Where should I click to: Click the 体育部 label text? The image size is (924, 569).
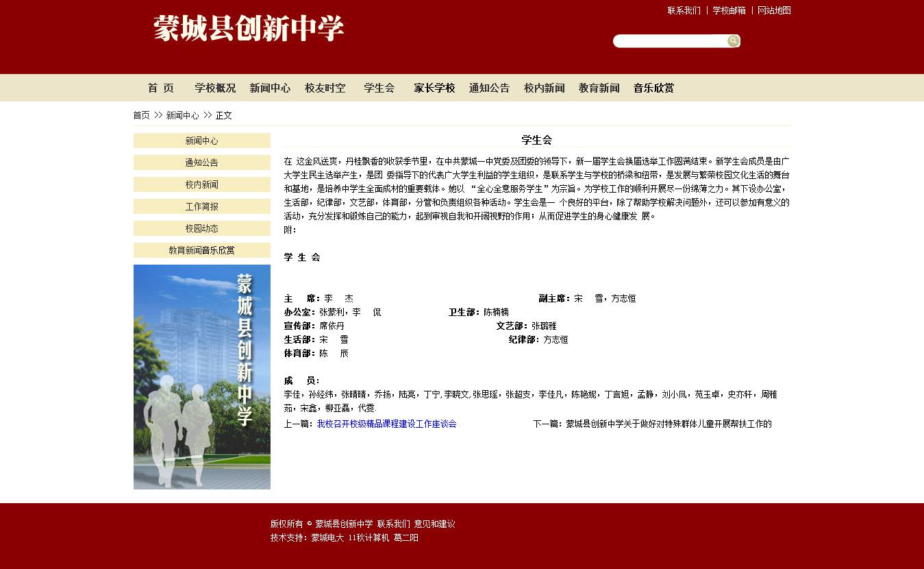(300, 353)
